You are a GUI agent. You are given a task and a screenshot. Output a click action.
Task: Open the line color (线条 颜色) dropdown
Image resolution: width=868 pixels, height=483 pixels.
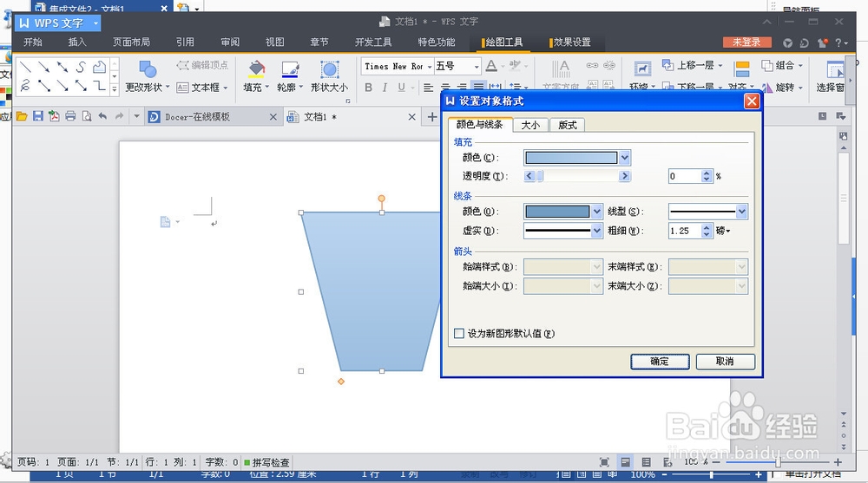tap(596, 212)
